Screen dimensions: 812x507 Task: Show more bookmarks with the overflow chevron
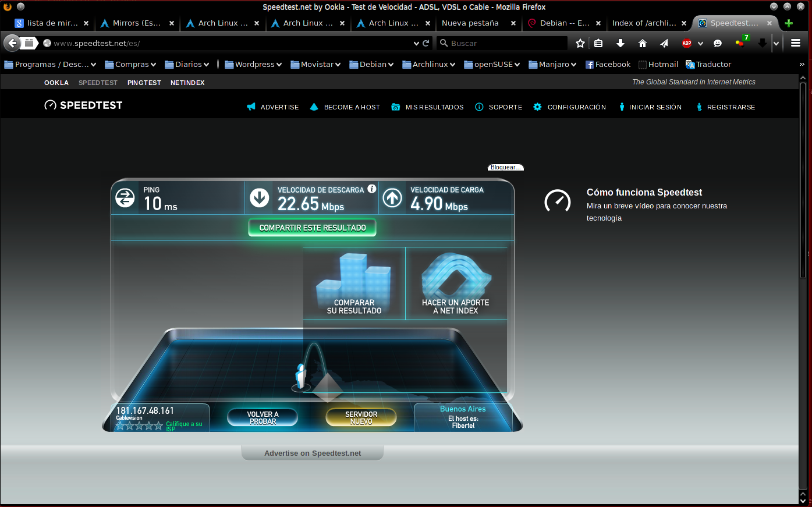point(802,65)
